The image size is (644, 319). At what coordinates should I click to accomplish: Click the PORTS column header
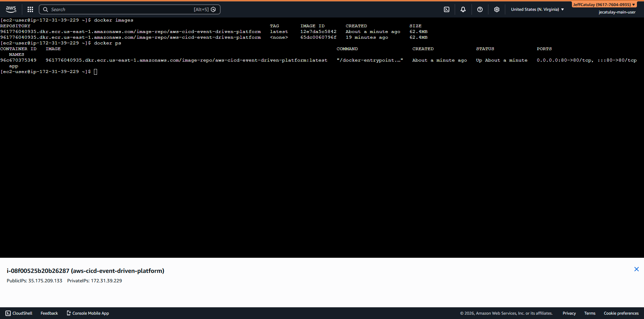(544, 49)
